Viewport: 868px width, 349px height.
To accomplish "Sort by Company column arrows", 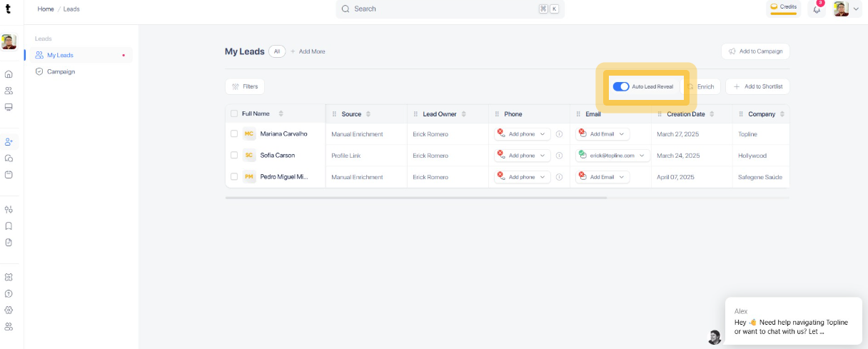I will [782, 114].
